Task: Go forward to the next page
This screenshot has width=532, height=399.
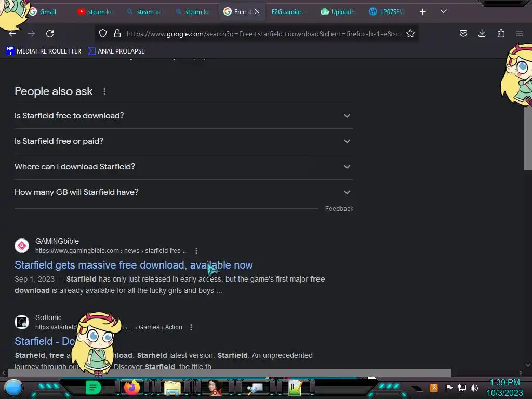Action: click(31, 34)
